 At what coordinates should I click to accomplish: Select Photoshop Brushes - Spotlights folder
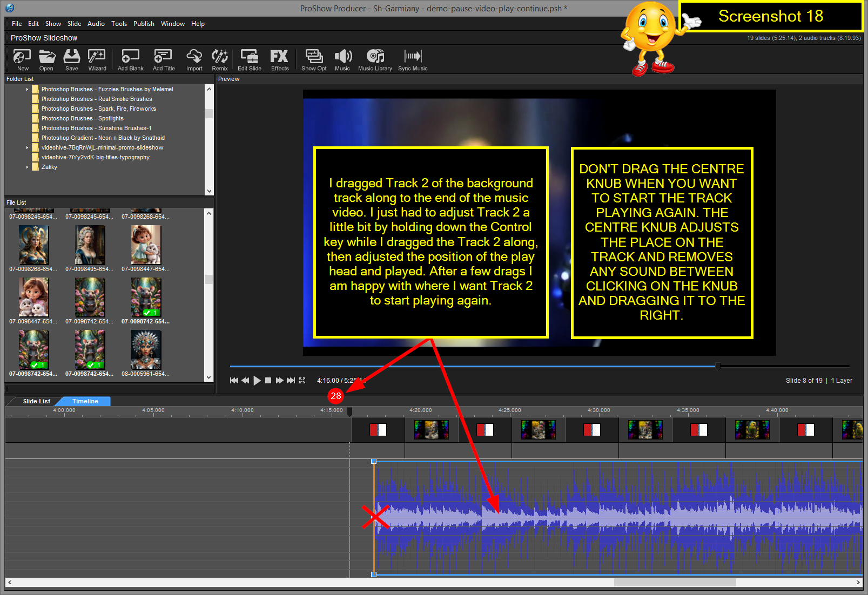(x=82, y=118)
